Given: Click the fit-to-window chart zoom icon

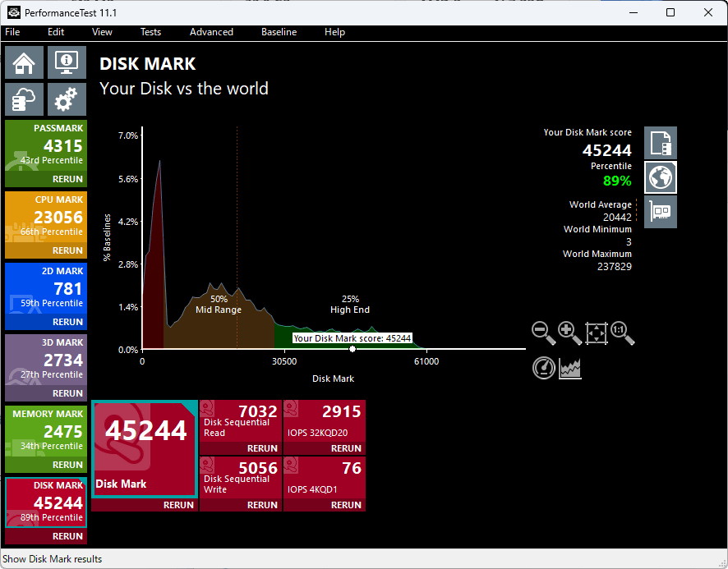Looking at the screenshot, I should (x=596, y=333).
